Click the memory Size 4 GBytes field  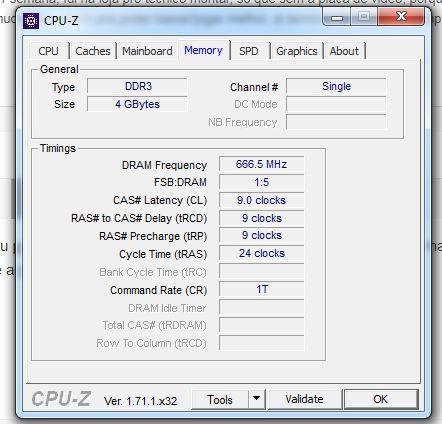pyautogui.click(x=137, y=104)
